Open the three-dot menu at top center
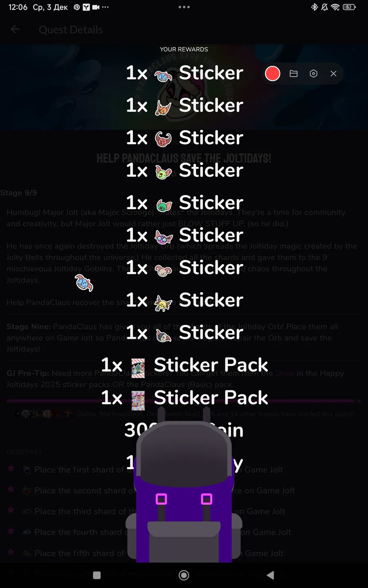The image size is (368, 588). (184, 7)
